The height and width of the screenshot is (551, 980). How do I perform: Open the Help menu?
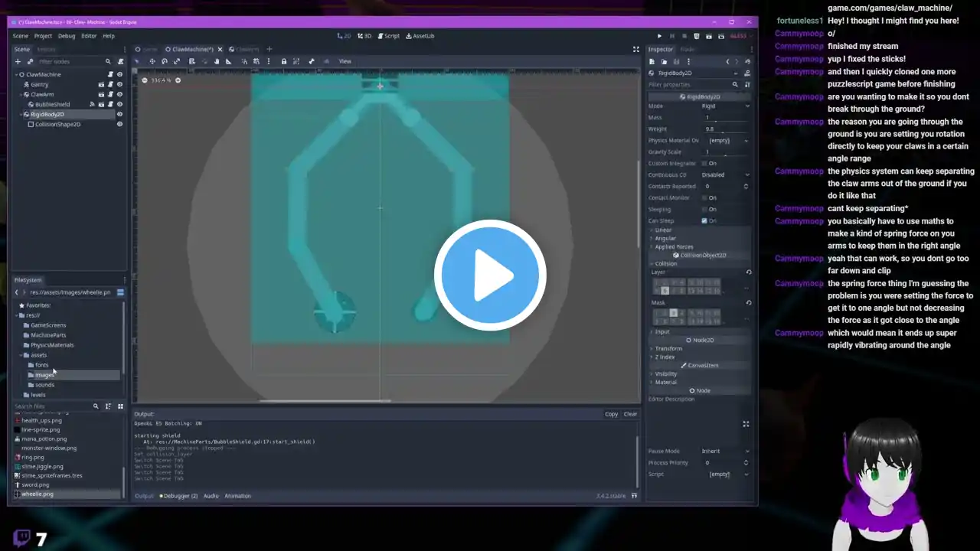(109, 36)
